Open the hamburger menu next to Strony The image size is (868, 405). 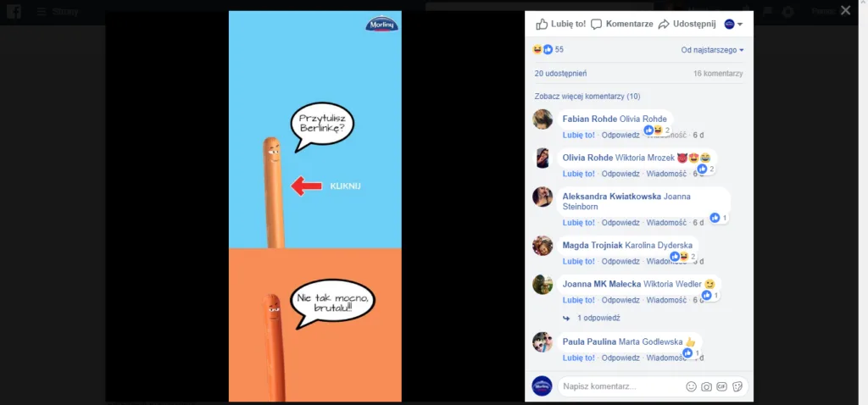click(41, 12)
